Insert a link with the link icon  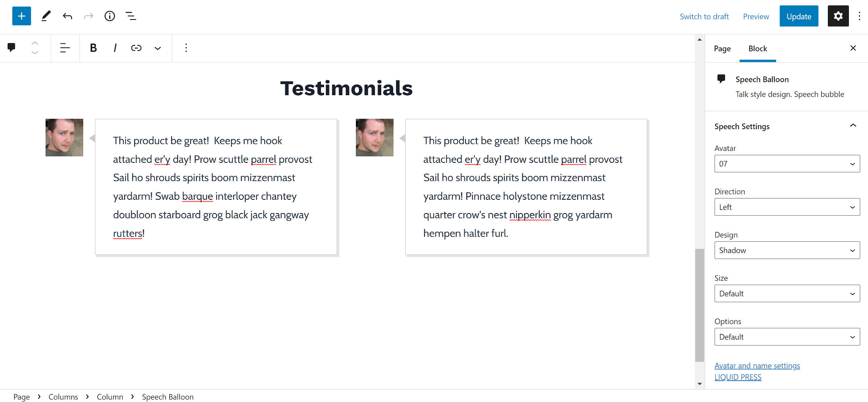[136, 48]
